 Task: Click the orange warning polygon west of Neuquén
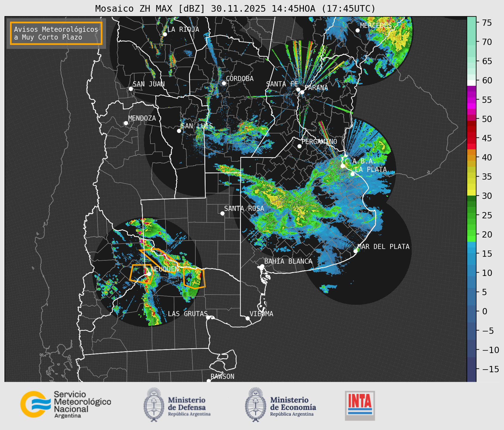click(142, 274)
